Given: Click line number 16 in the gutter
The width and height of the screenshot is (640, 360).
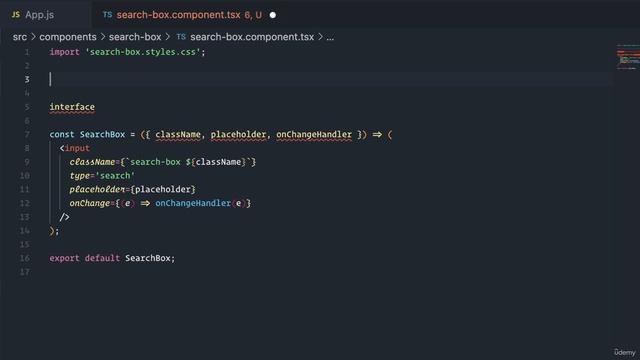Looking at the screenshot, I should [x=25, y=258].
